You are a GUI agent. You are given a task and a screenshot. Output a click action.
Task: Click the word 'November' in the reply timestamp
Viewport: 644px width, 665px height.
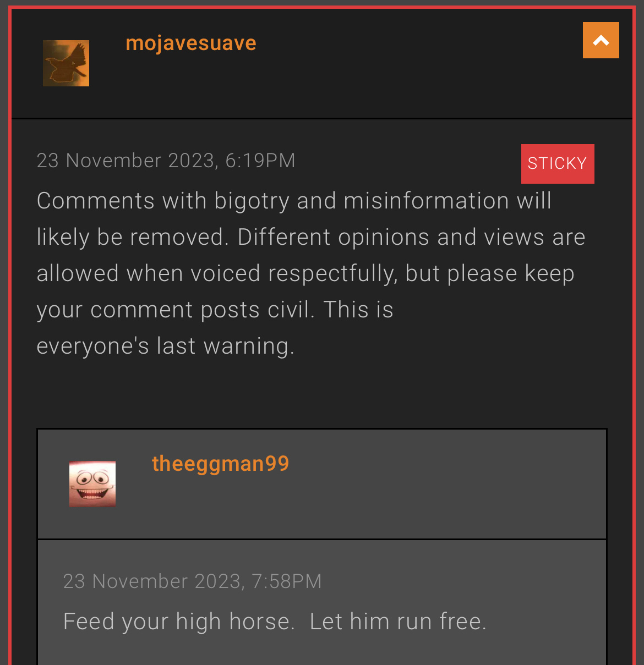(x=140, y=581)
